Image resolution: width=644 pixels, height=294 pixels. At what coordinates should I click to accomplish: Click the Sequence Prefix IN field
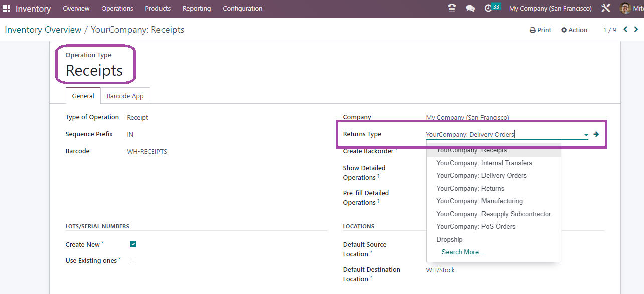(130, 134)
